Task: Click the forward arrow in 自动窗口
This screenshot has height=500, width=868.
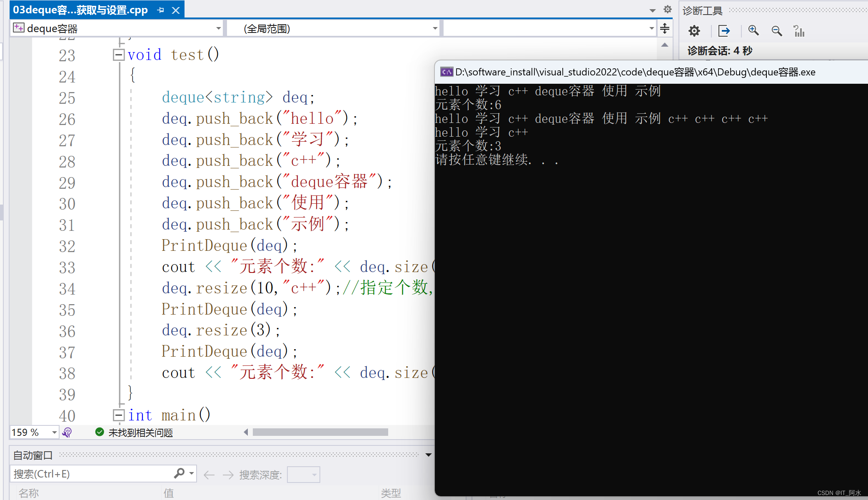Action: coord(228,475)
